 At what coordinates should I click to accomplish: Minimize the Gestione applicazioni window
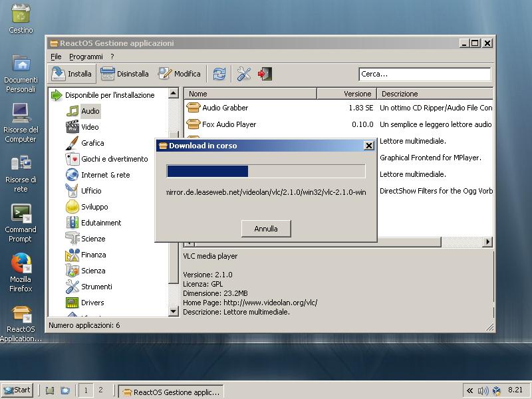coord(464,43)
